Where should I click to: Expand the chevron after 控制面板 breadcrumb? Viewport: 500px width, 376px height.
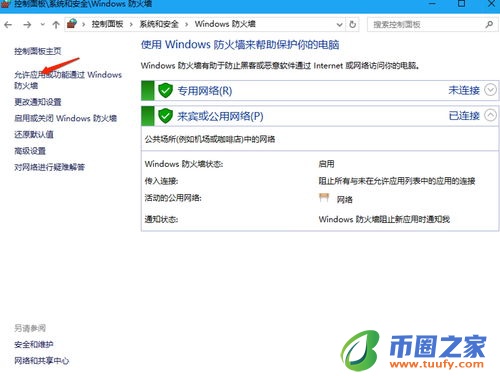click(x=131, y=24)
